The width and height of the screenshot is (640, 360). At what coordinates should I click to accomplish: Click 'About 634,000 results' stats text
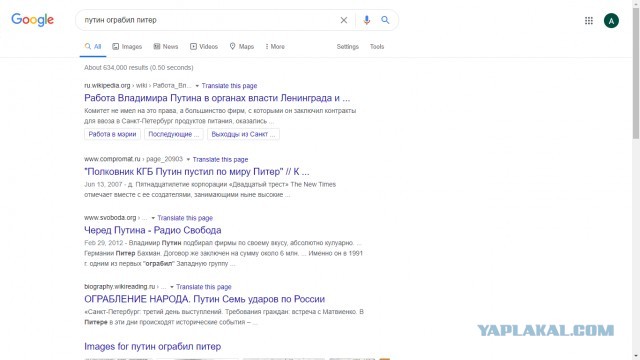pyautogui.click(x=139, y=68)
